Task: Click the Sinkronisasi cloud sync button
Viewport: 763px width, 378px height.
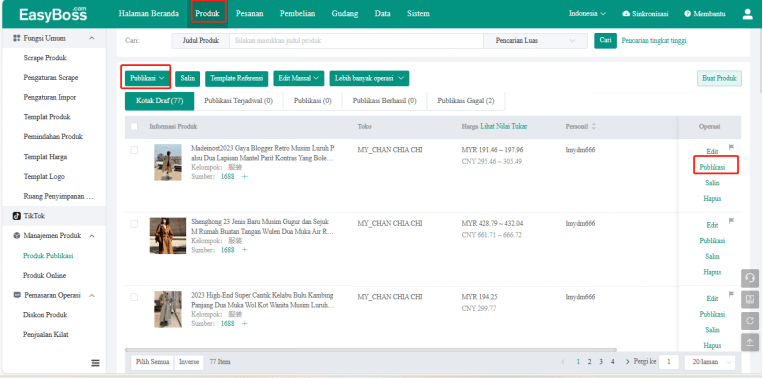Action: click(645, 14)
